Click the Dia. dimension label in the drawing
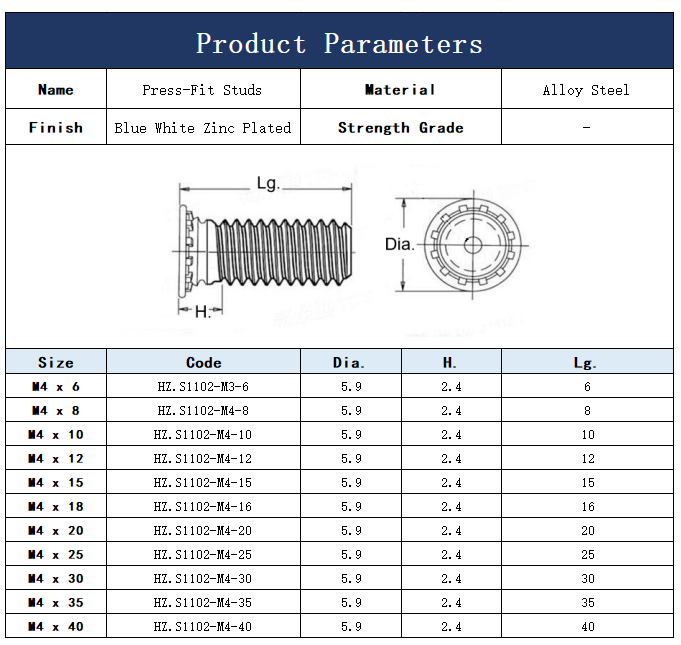This screenshot has height=645, width=681. point(399,244)
